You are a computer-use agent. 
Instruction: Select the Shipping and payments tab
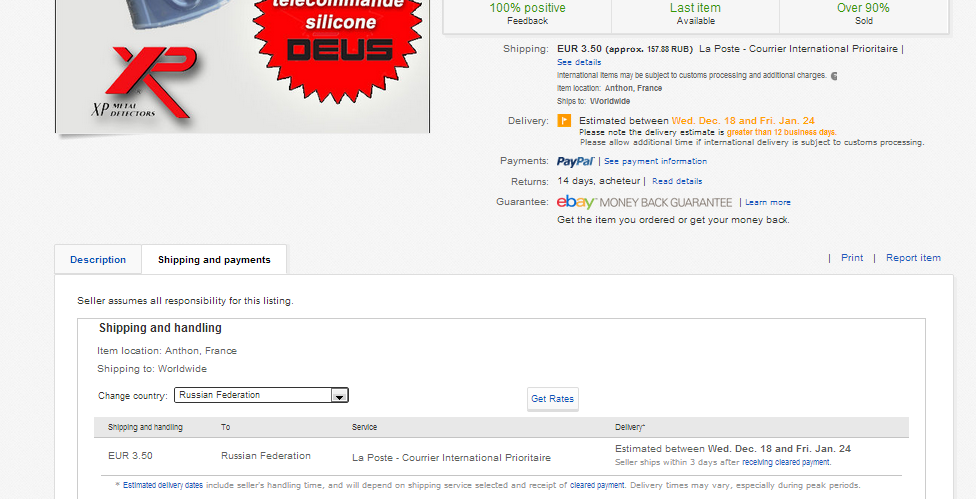[214, 260]
